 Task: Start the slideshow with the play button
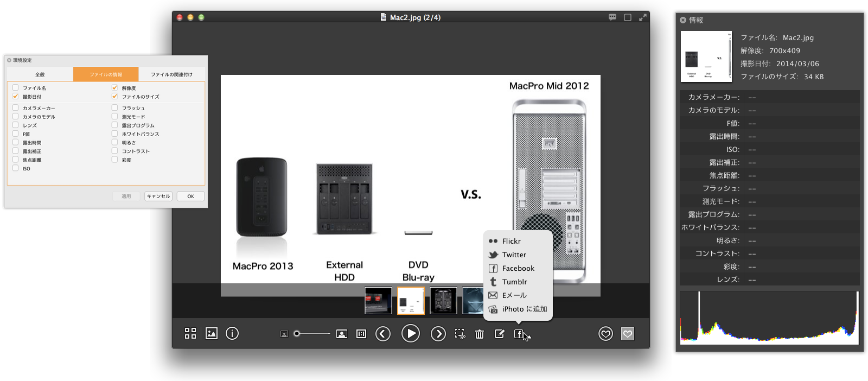pyautogui.click(x=411, y=333)
